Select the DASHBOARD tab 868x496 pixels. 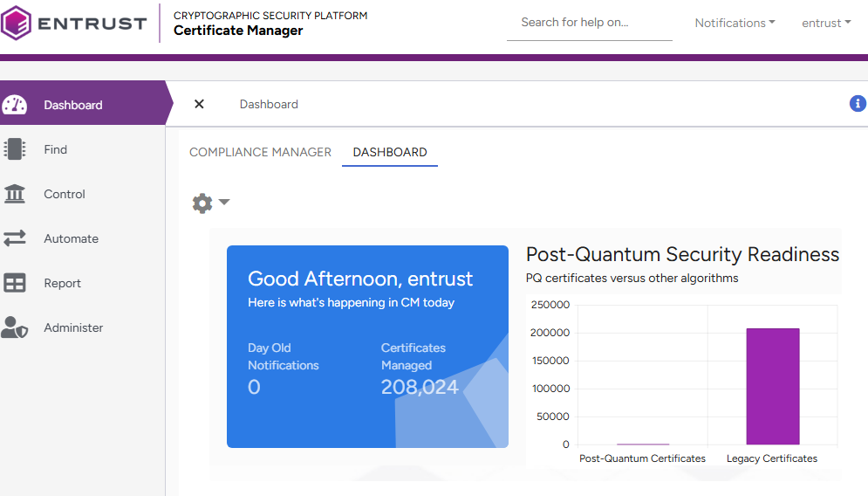pyautogui.click(x=390, y=152)
